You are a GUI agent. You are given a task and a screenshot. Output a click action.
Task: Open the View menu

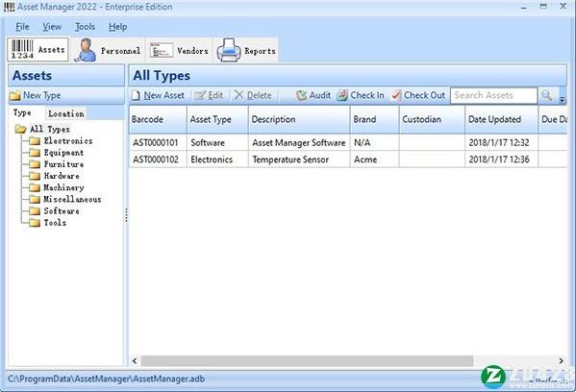[52, 27]
